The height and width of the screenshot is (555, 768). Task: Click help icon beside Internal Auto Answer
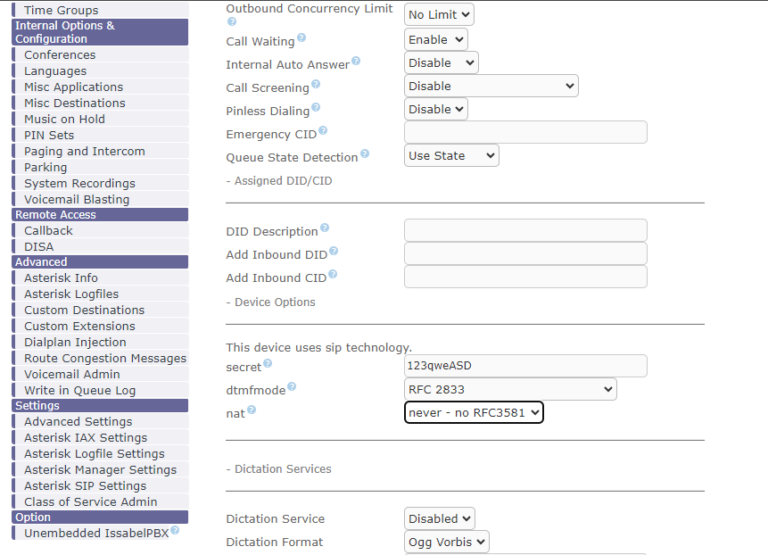(355, 61)
